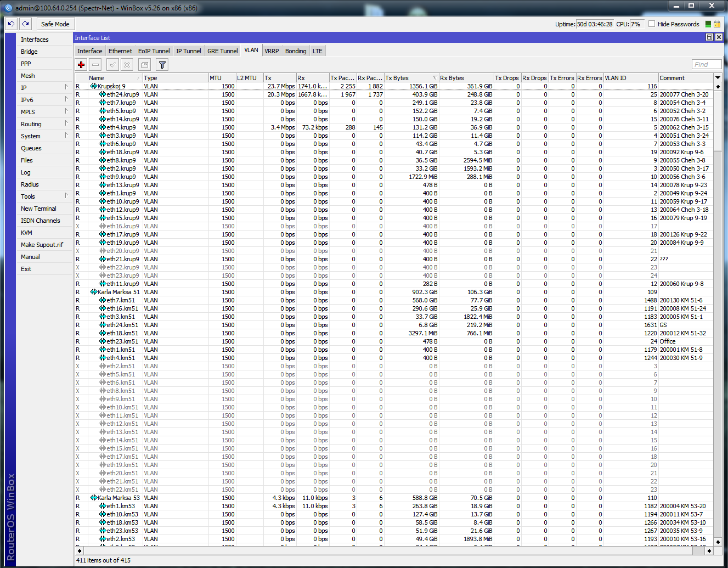The width and height of the screenshot is (728, 568).
Task: Toggle the Hide Passwords checkbox
Action: coord(652,24)
